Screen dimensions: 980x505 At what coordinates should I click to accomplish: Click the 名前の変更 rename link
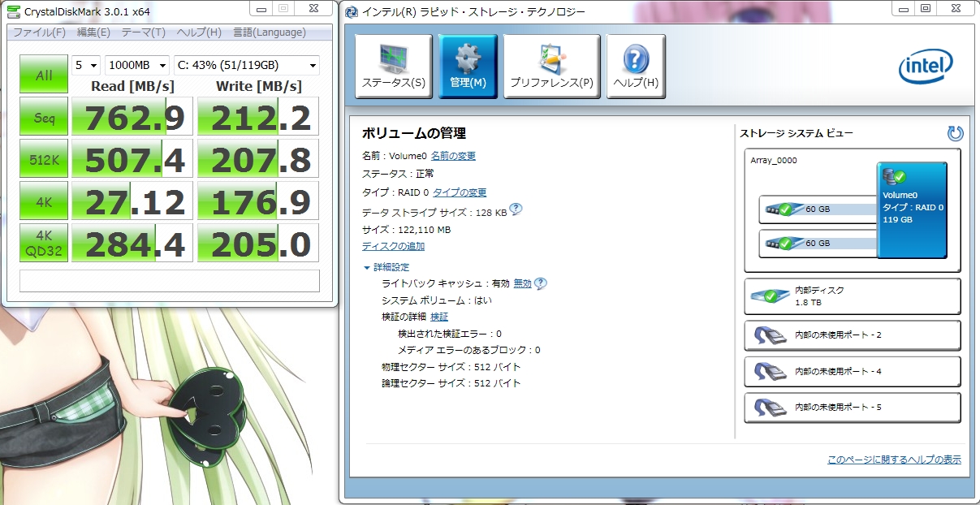coord(453,156)
